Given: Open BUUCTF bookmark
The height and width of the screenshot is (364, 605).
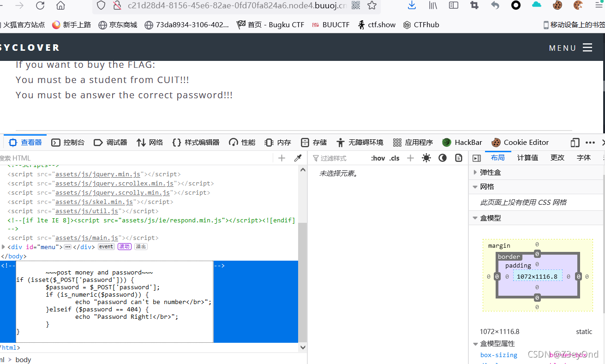Looking at the screenshot, I should (331, 25).
